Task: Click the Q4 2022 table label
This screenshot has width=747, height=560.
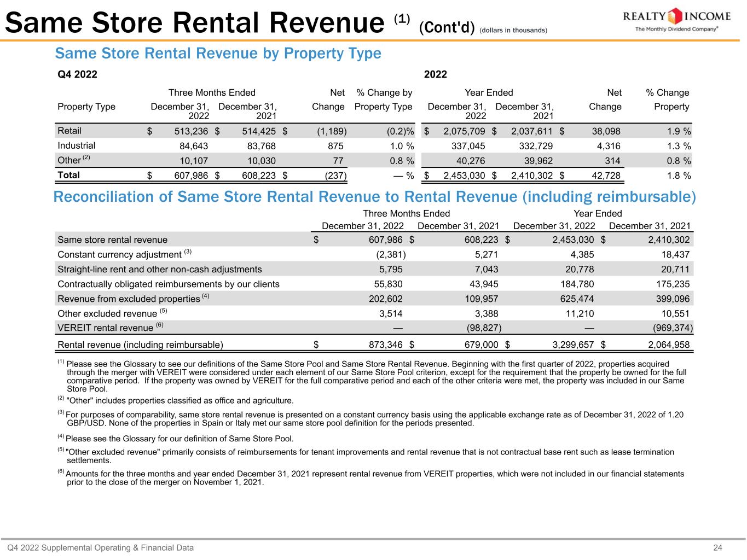Action: pyautogui.click(x=77, y=74)
